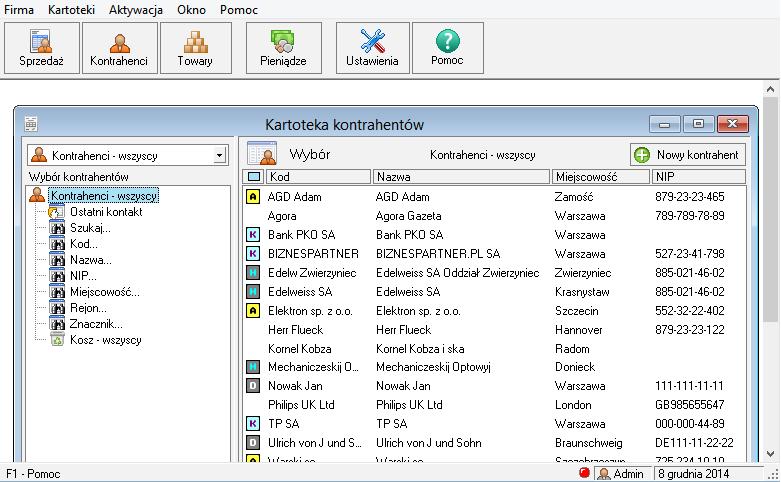Click Braunschweig in the Miejscowość column
Image resolution: width=781 pixels, height=482 pixels.
pyautogui.click(x=588, y=443)
